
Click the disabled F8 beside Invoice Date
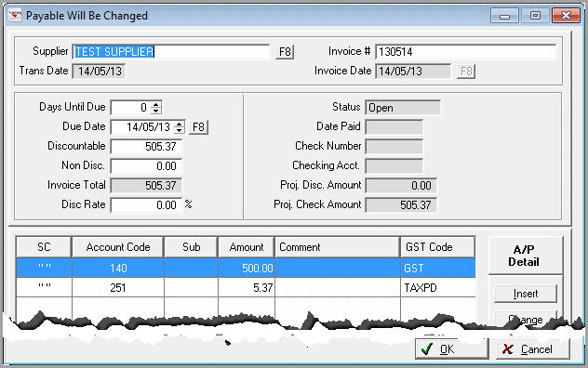coord(466,72)
